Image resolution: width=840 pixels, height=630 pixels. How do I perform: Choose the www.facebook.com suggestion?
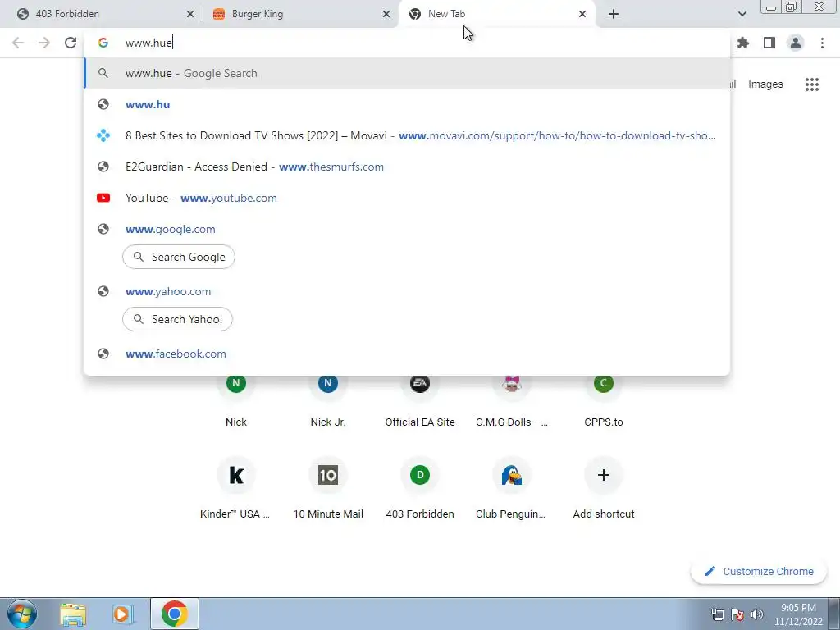point(407,354)
